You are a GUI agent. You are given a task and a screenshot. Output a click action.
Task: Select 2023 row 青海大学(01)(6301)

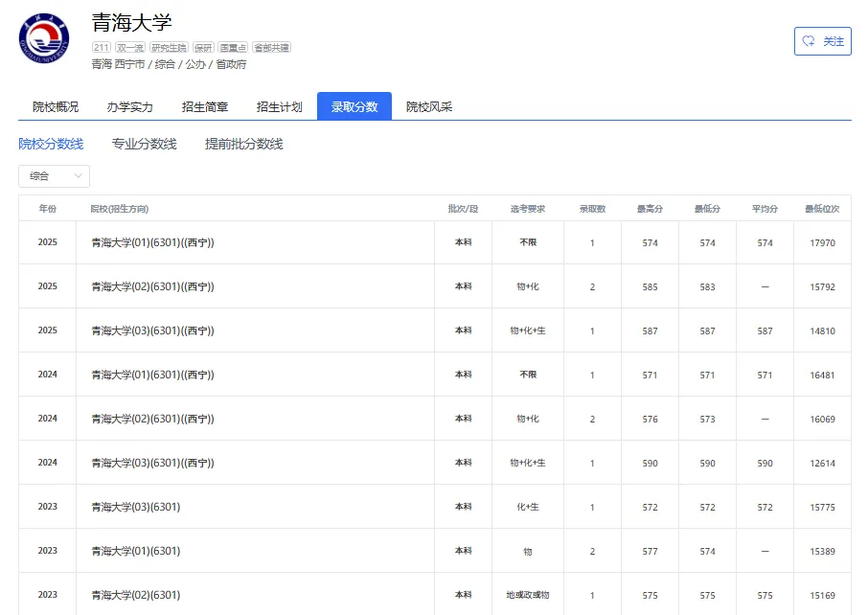435,552
